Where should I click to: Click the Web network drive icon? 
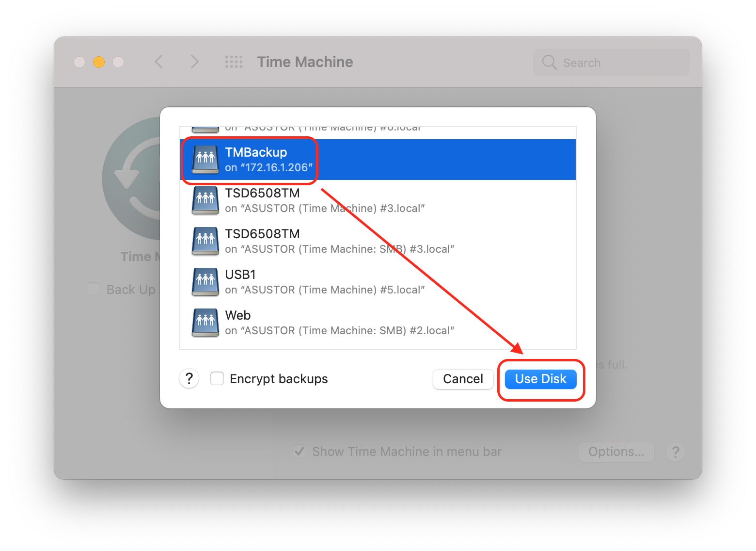click(205, 323)
